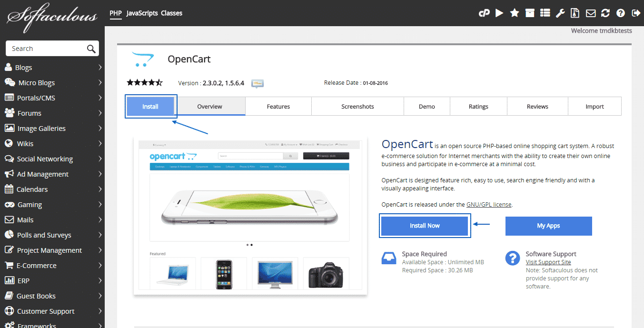Open the wrench settings icon
644x328 pixels.
coord(560,13)
